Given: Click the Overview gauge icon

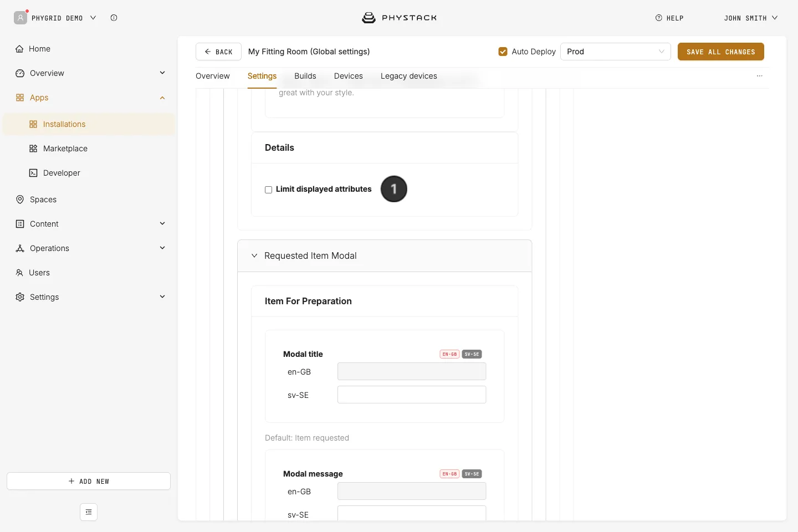Looking at the screenshot, I should click(20, 73).
